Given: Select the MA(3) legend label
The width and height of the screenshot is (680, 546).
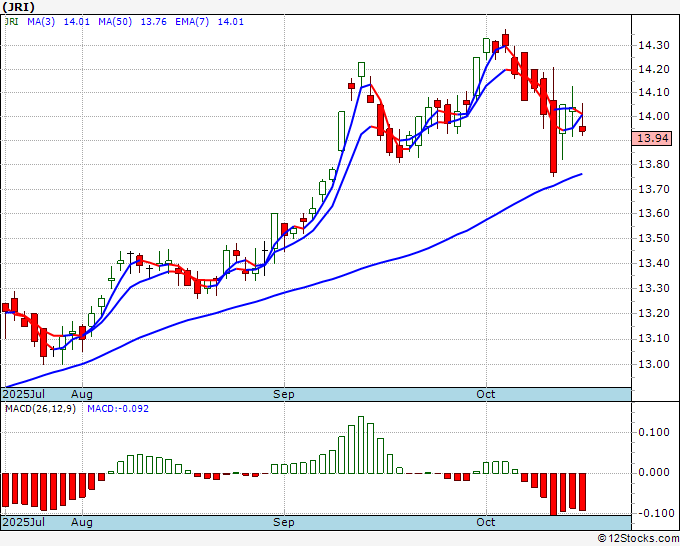Looking at the screenshot, I should click(41, 22).
